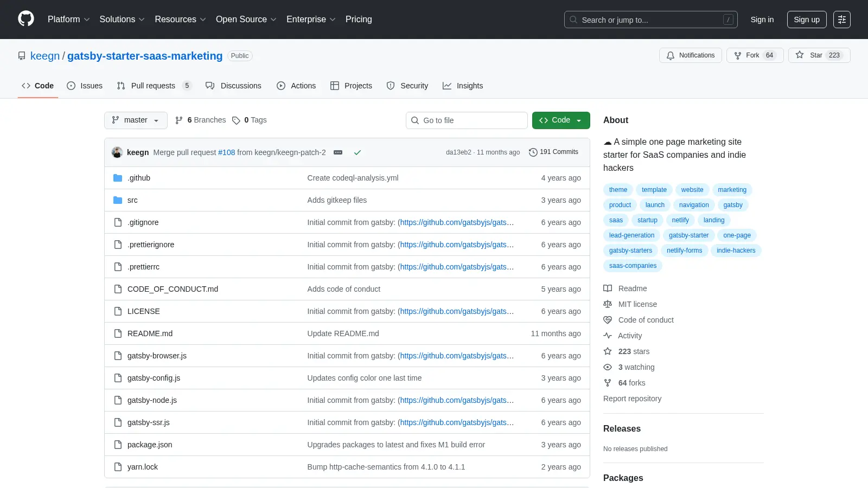The width and height of the screenshot is (868, 488).
Task: Click the file icon beside LICENSE
Action: (x=118, y=311)
